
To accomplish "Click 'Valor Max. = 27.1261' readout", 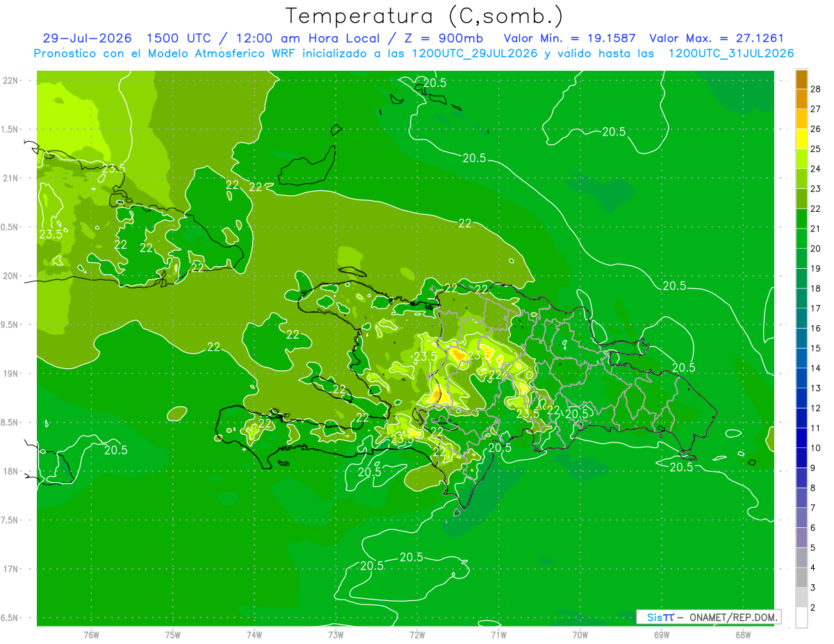I will pyautogui.click(x=716, y=38).
